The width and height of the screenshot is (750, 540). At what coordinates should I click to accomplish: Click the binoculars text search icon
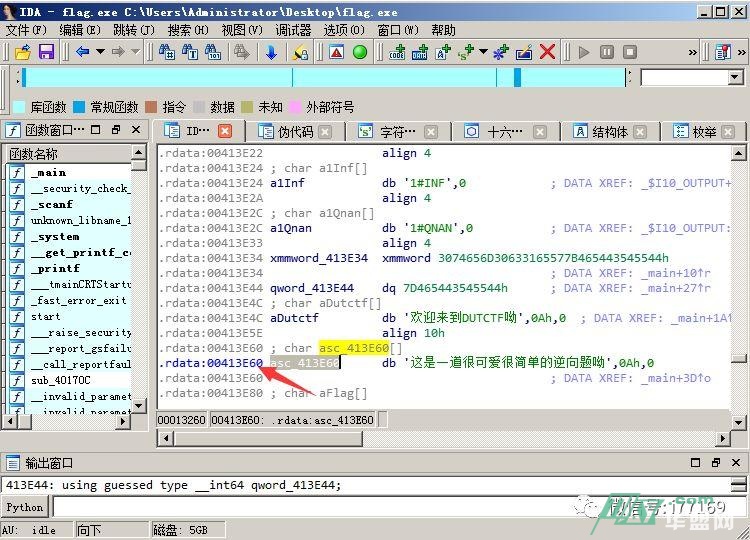pyautogui.click(x=190, y=52)
